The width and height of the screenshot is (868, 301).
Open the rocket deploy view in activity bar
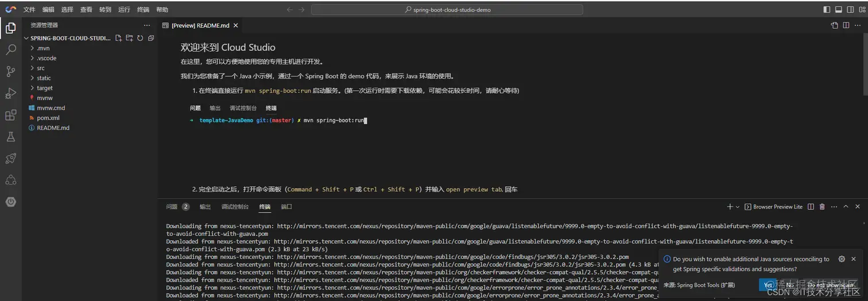pos(11,159)
